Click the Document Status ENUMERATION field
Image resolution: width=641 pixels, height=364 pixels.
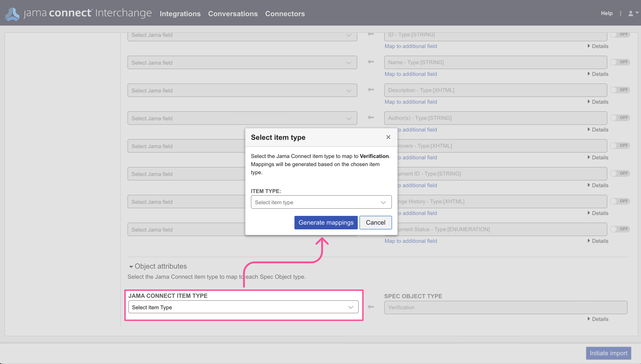502,229
